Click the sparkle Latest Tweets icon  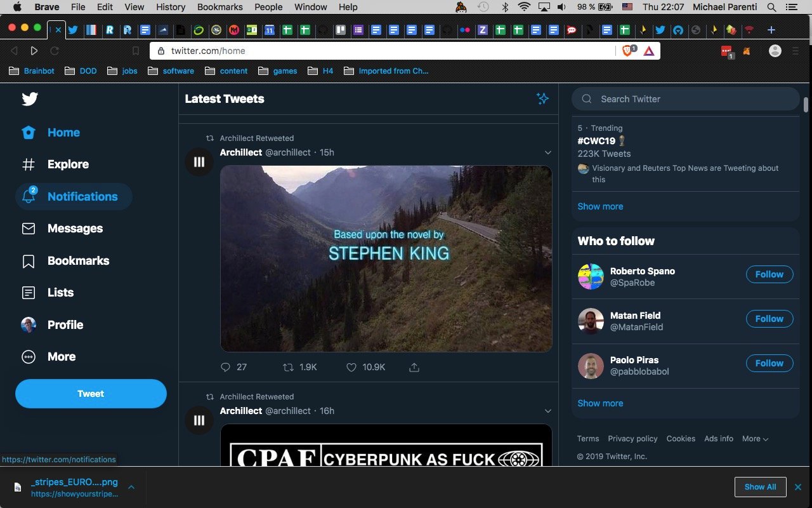pyautogui.click(x=542, y=98)
